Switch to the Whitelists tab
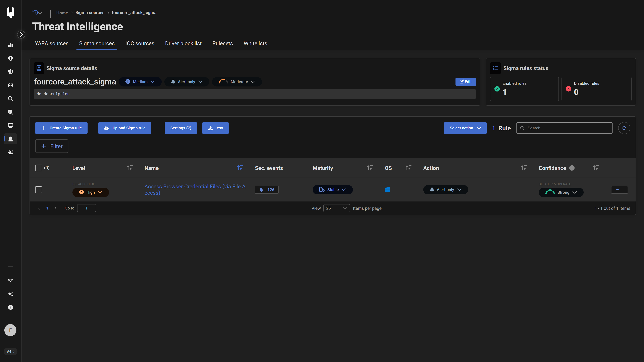Viewport: 644px width, 362px height. tap(255, 43)
